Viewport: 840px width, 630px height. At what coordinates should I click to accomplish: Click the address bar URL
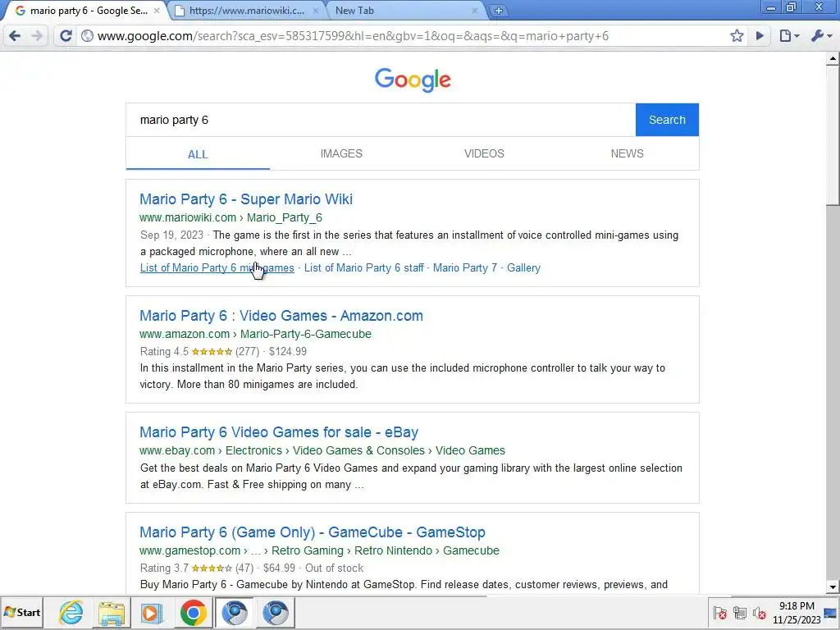pyautogui.click(x=353, y=36)
